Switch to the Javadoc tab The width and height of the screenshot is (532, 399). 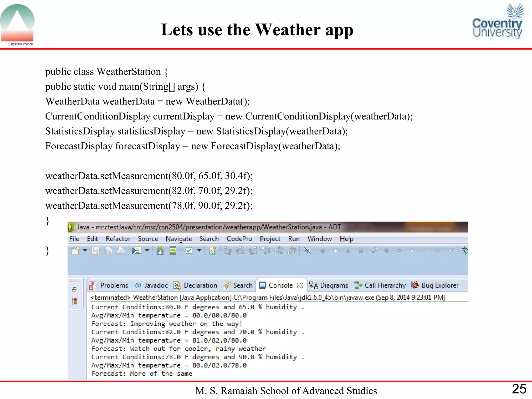(x=151, y=285)
